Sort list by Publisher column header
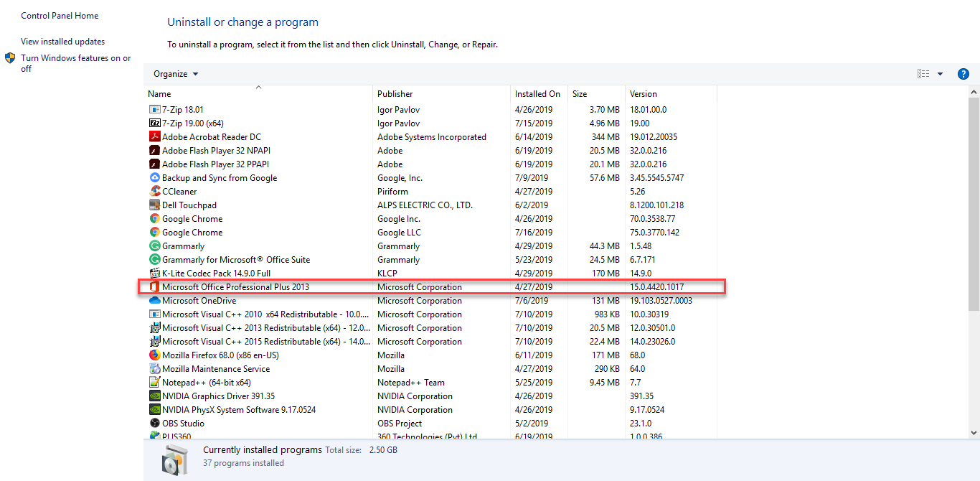Viewport: 980px width, 481px height. [x=441, y=94]
